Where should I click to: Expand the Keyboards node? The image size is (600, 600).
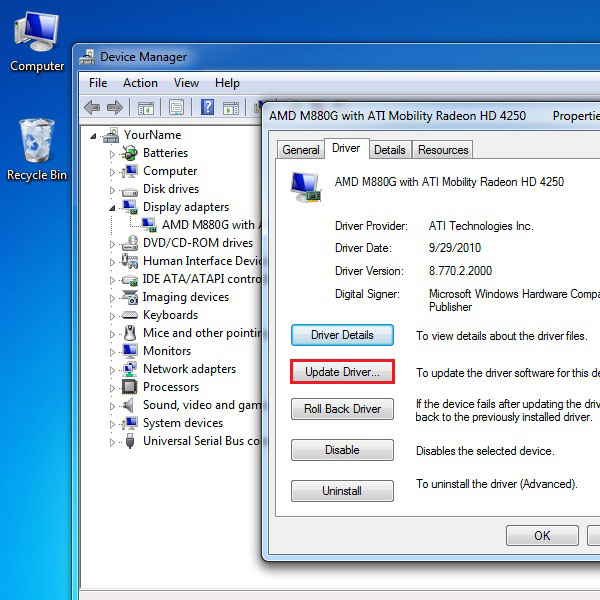[x=112, y=316]
